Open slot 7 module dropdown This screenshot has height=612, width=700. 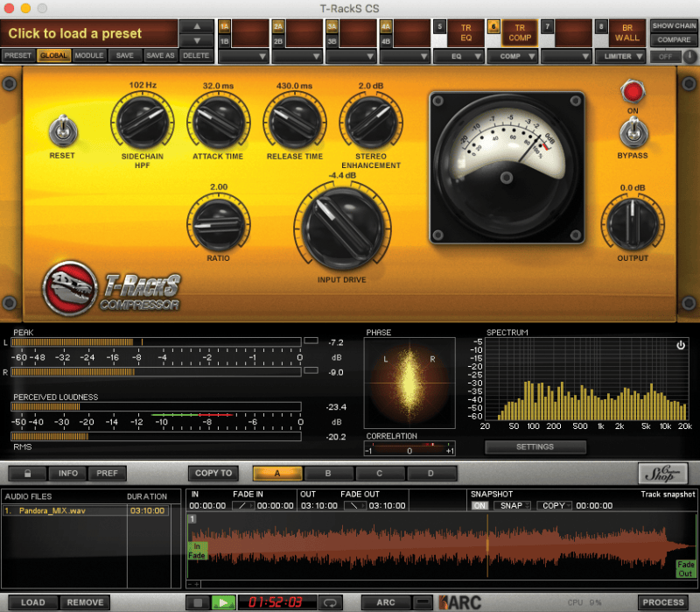566,56
